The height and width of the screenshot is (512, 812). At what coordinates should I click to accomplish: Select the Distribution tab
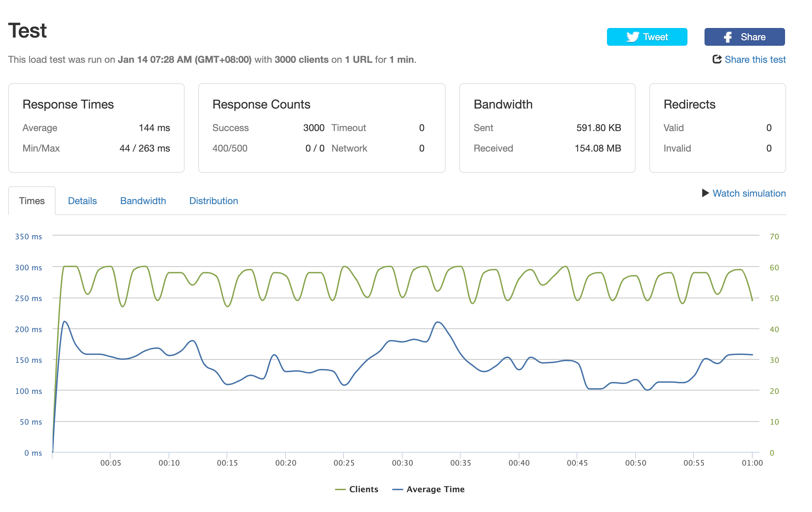click(x=214, y=201)
